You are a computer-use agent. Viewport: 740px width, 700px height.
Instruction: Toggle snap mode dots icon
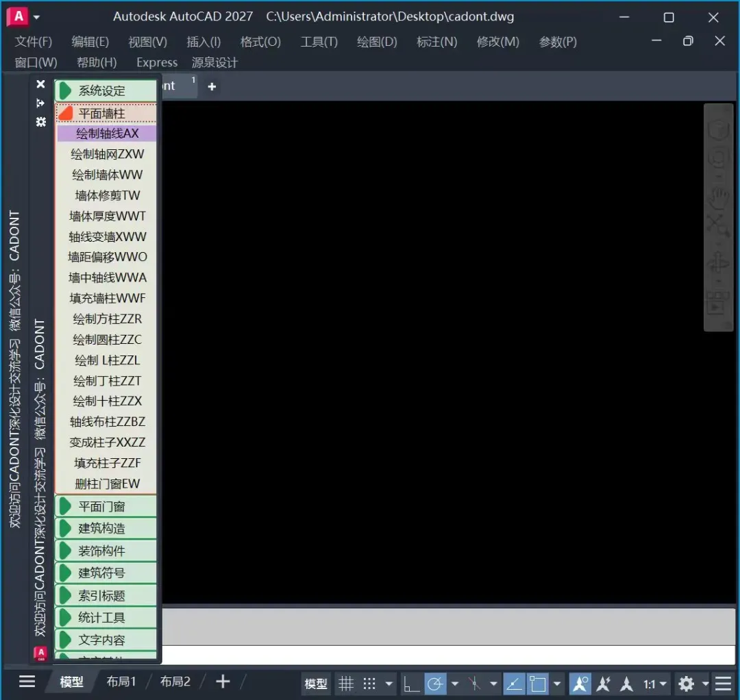[x=369, y=683]
